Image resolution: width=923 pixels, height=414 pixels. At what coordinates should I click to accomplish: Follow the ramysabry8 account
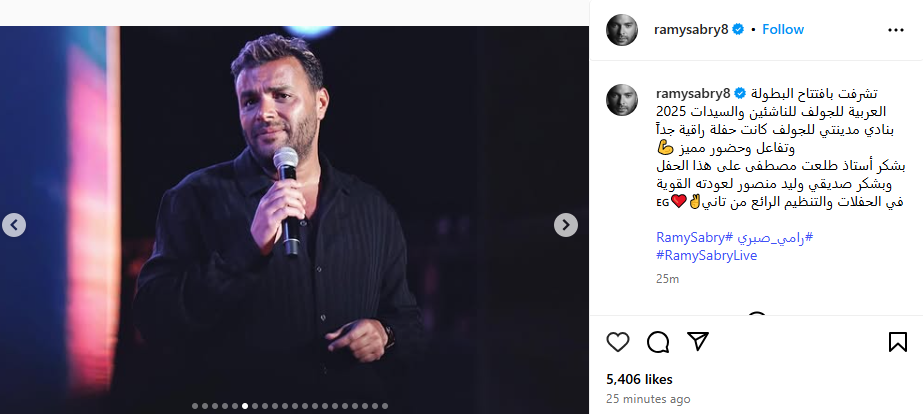click(x=783, y=29)
